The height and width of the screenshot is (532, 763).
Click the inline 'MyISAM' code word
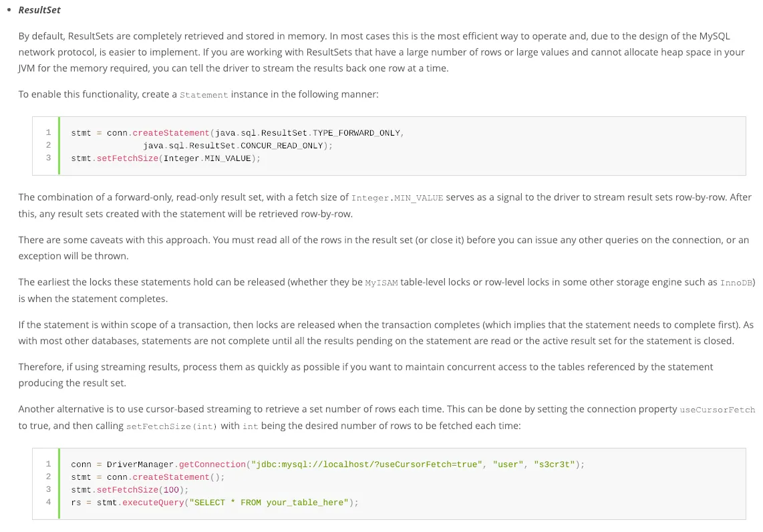(x=381, y=283)
